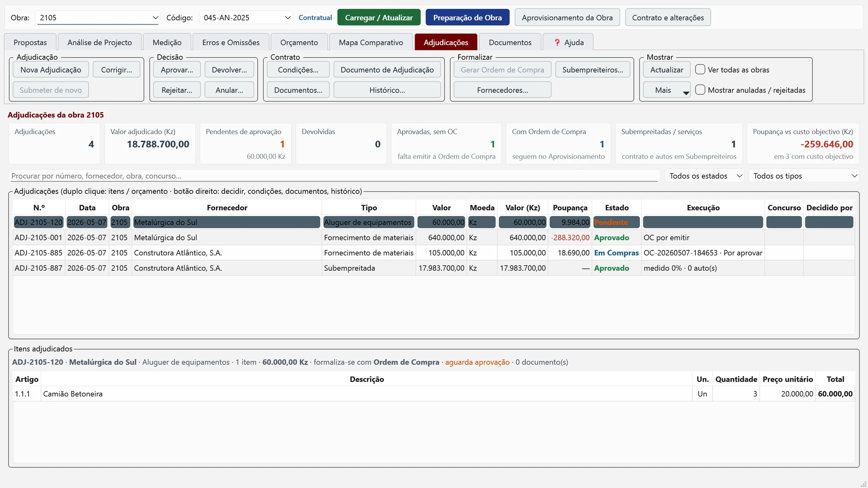The height and width of the screenshot is (488, 868).
Task: Click the Actualizar button
Action: (667, 69)
